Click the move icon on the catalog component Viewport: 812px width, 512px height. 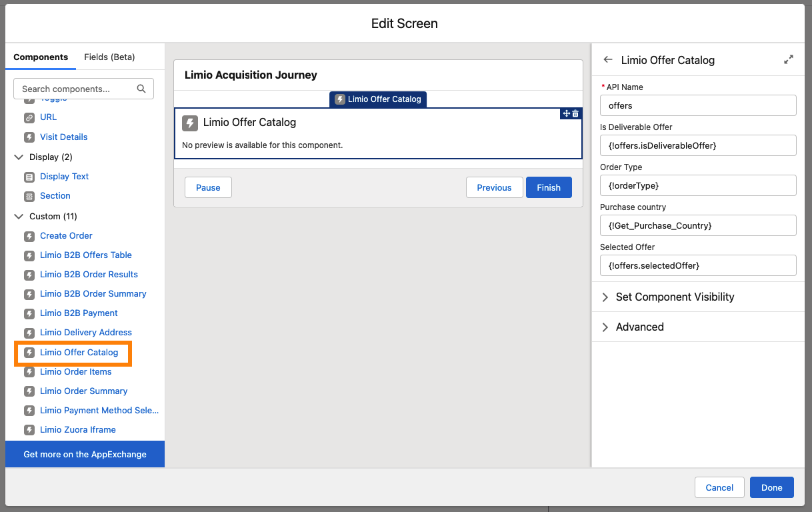pos(566,114)
